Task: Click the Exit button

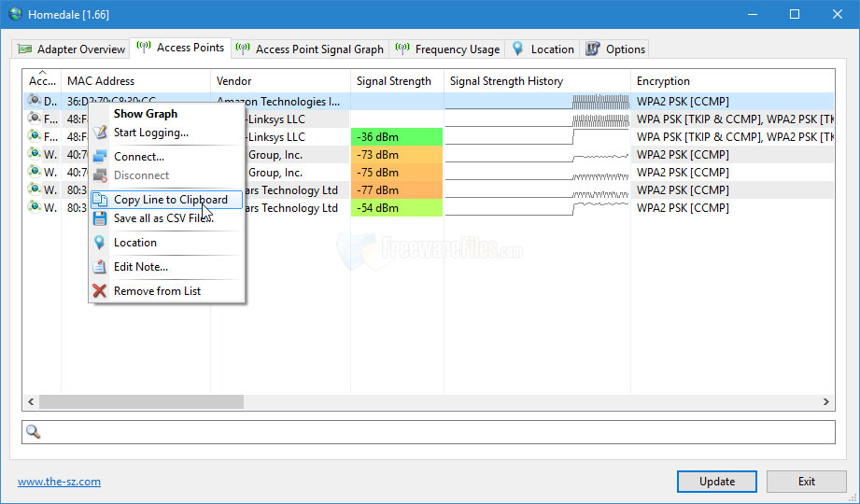Action: (806, 481)
